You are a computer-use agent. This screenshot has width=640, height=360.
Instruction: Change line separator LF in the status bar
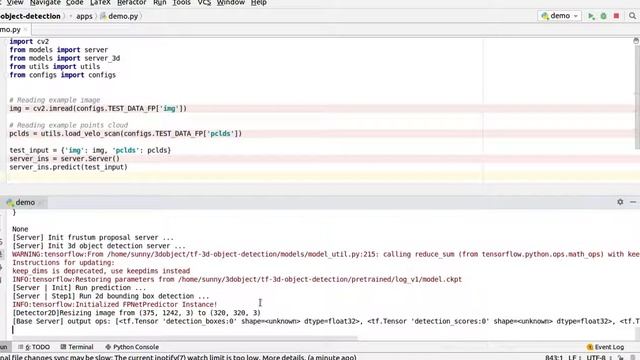pos(574,358)
